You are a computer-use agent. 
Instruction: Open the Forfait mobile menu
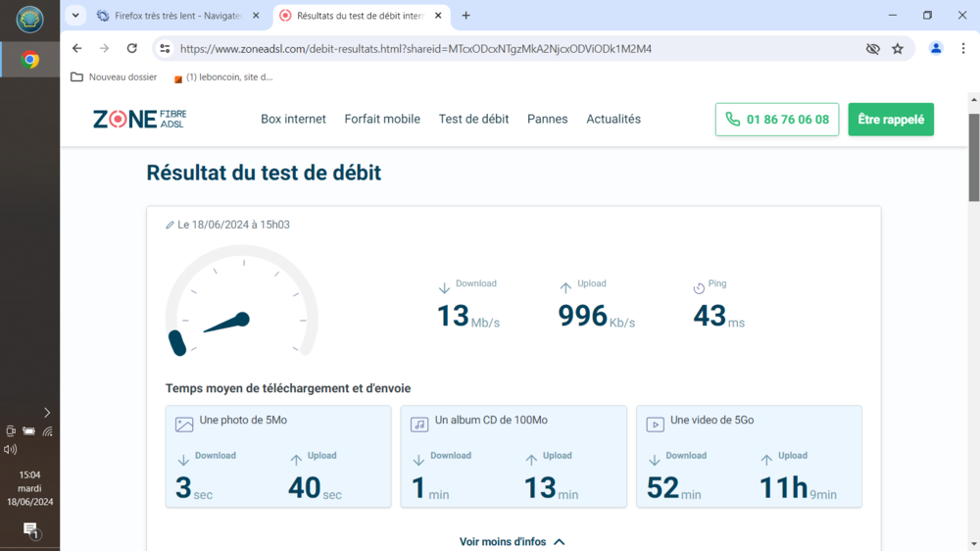tap(382, 119)
